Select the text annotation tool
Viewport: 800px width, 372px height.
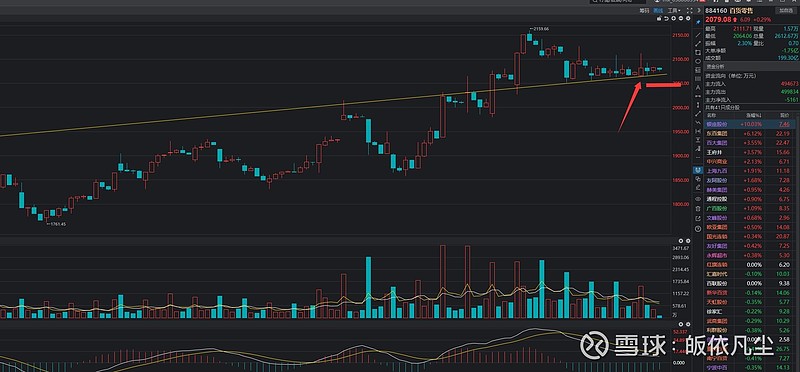(x=698, y=87)
